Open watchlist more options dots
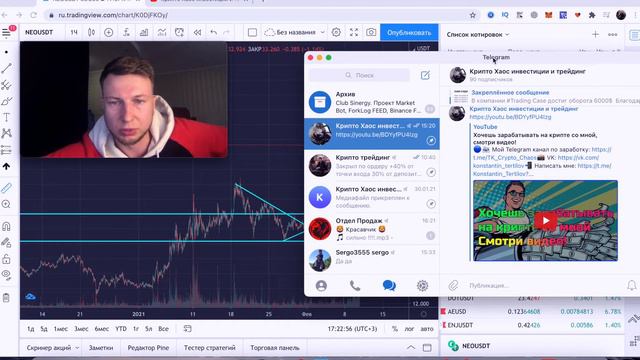This screenshot has width=640, height=360. pyautogui.click(x=613, y=35)
